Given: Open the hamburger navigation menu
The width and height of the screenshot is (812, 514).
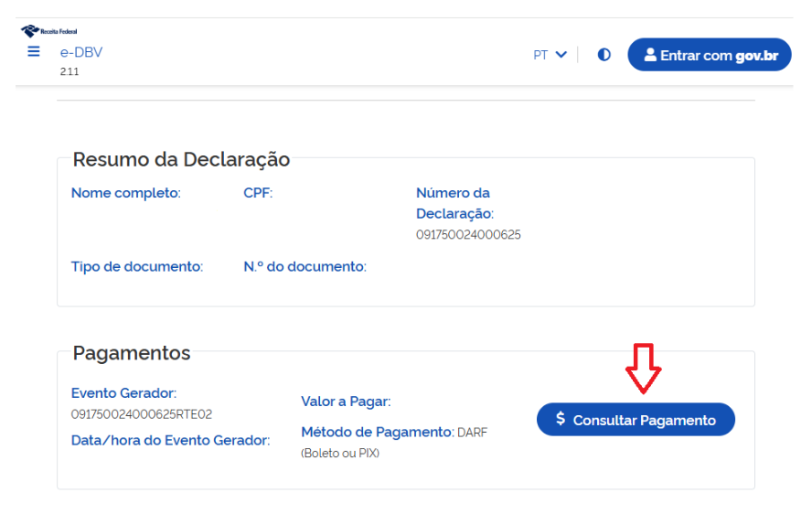Looking at the screenshot, I should coord(34,52).
